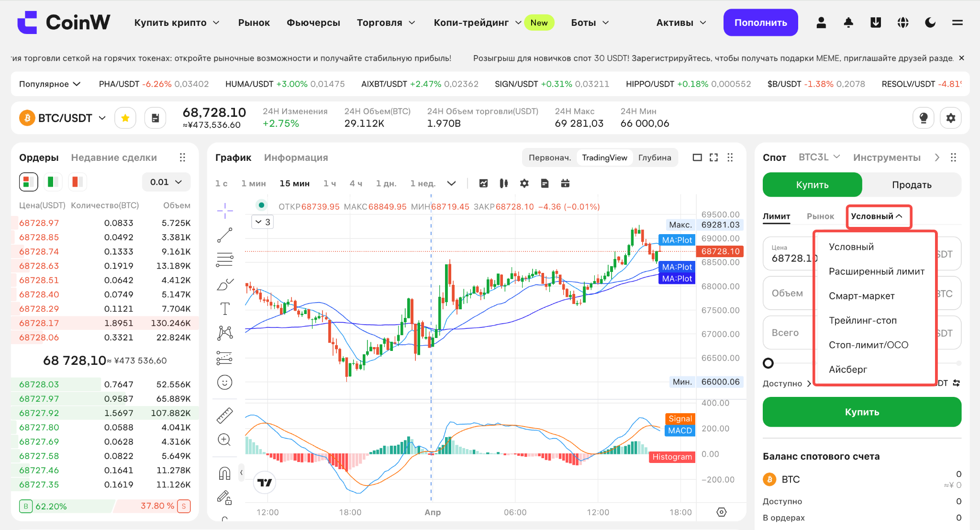Click the chart time axis settings icon
This screenshot has width=980, height=530.
722,512
